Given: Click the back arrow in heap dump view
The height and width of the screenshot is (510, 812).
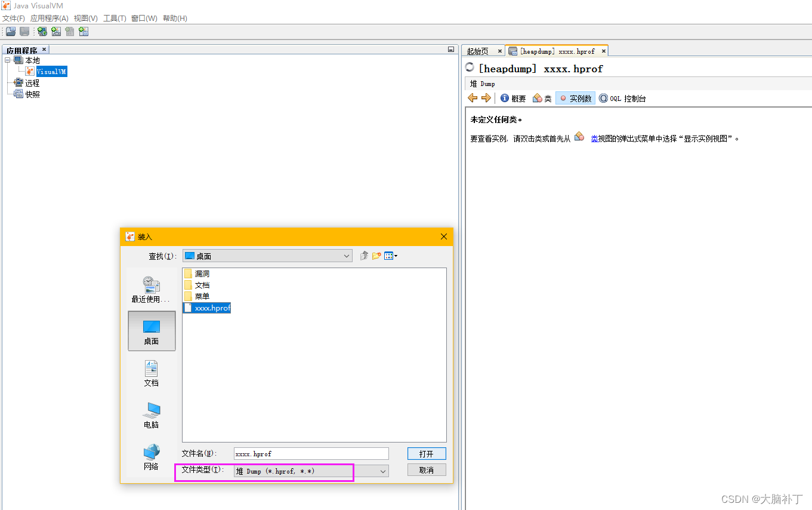Looking at the screenshot, I should (x=473, y=98).
